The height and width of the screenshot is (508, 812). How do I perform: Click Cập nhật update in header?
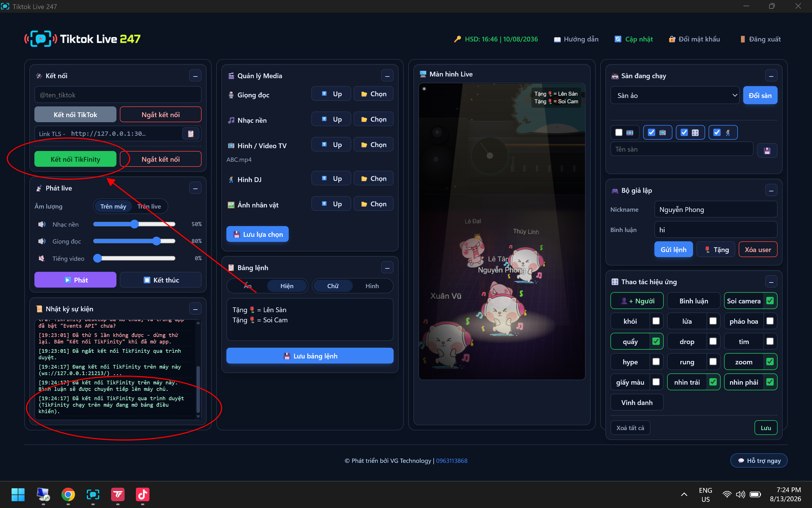(634, 39)
